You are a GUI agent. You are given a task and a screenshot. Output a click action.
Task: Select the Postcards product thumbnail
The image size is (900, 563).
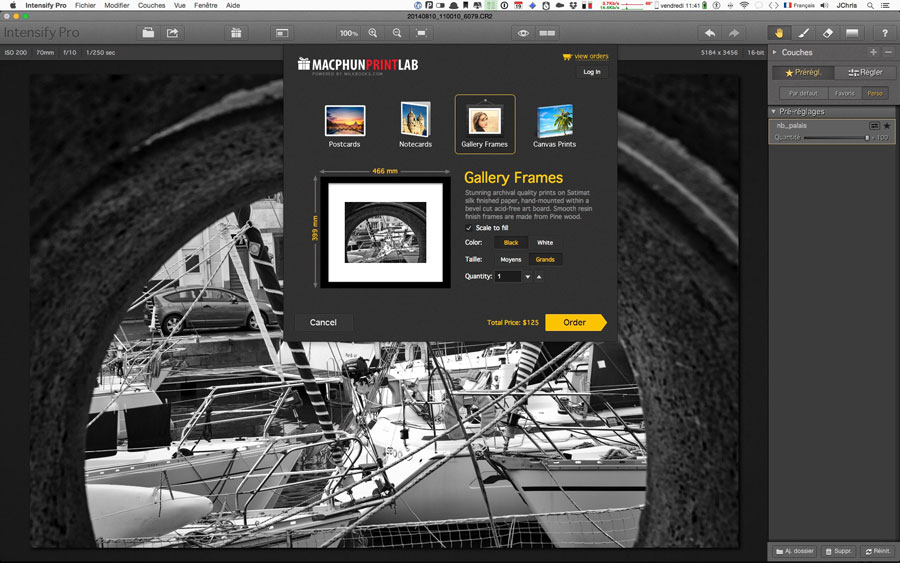click(344, 126)
